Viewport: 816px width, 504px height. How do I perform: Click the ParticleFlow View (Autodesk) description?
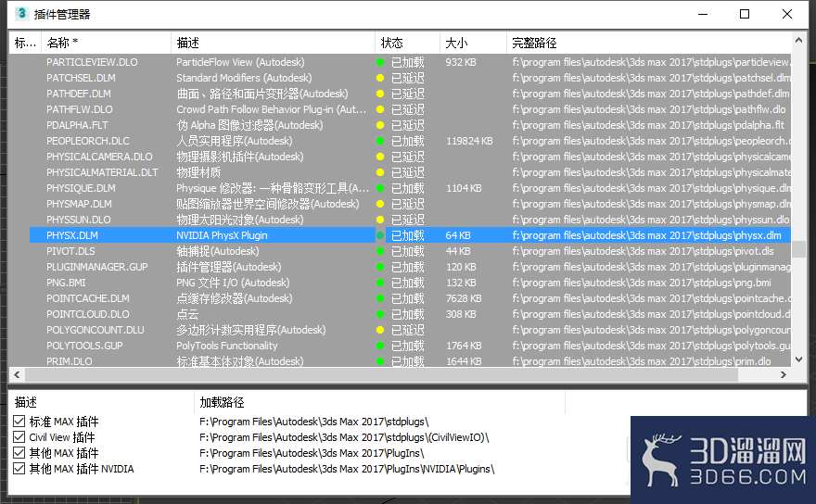(x=240, y=62)
